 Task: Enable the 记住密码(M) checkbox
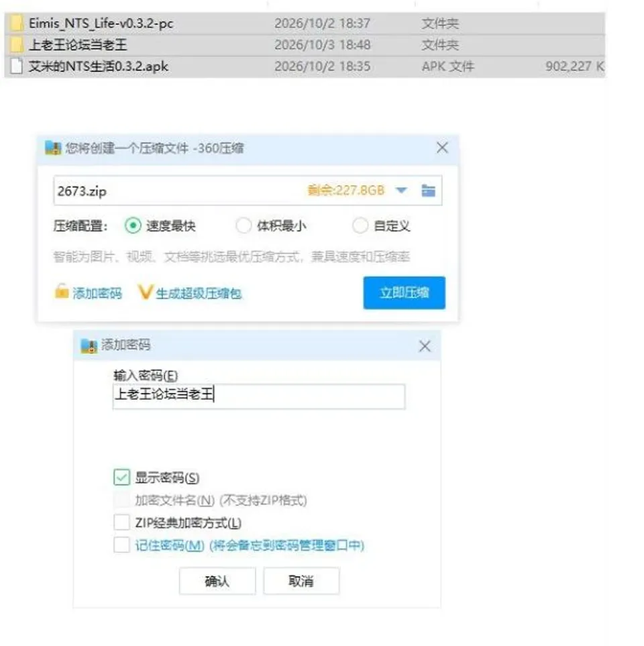tap(121, 545)
